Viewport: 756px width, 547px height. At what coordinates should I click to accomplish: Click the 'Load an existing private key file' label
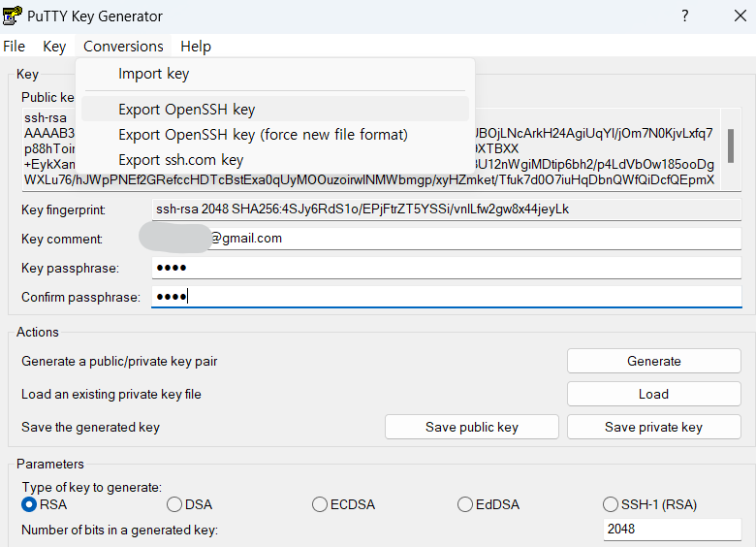pyautogui.click(x=110, y=394)
